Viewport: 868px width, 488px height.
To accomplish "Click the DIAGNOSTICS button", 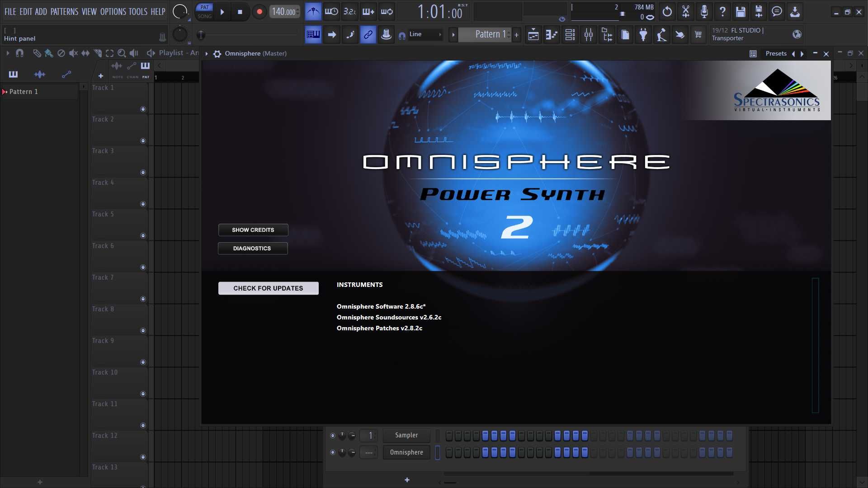I will 252,249.
